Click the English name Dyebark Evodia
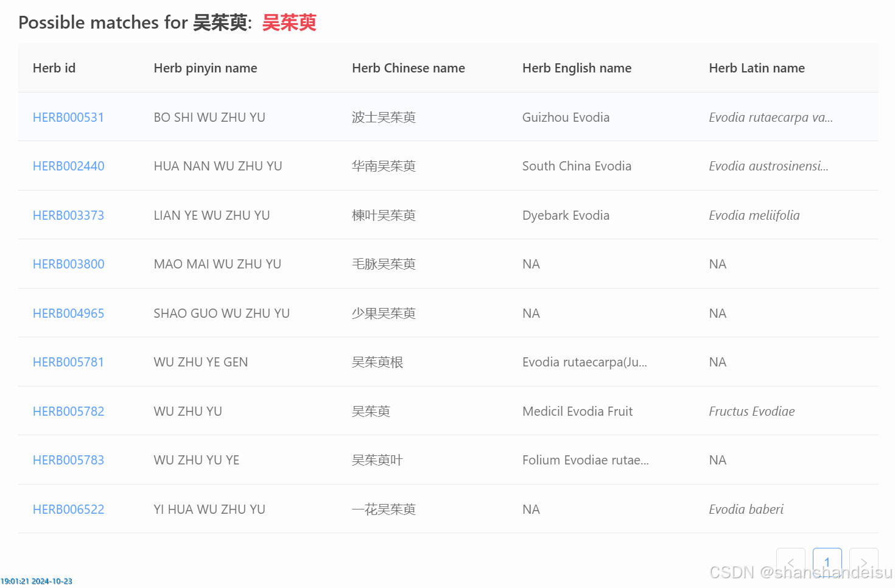 click(x=566, y=215)
